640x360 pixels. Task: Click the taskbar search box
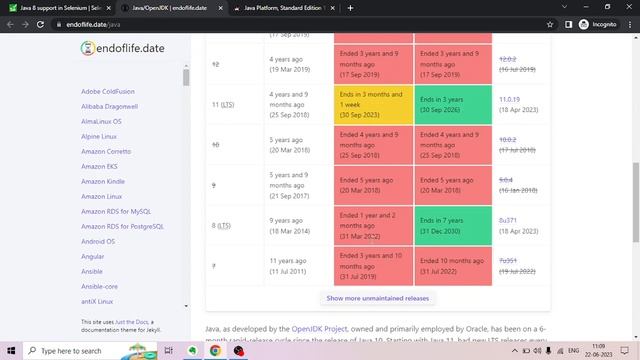90,351
